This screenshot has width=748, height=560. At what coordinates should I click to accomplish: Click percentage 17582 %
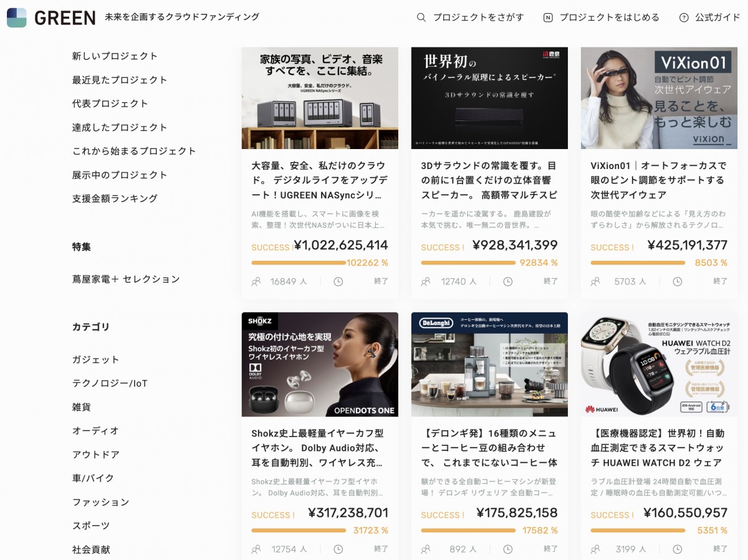[x=540, y=531]
